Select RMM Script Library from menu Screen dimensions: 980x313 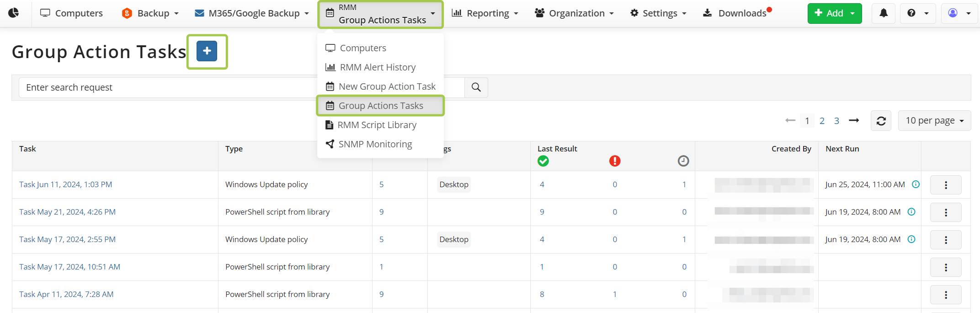(377, 125)
